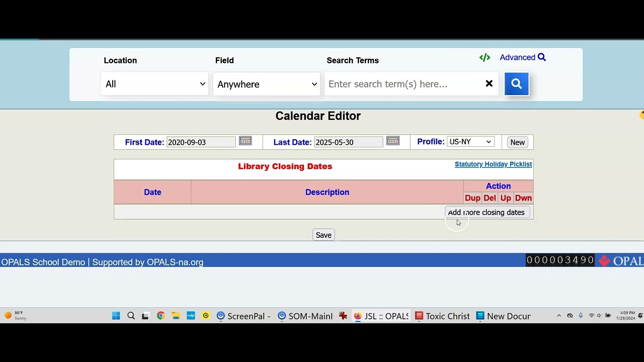Click the search terms input field

pos(404,84)
